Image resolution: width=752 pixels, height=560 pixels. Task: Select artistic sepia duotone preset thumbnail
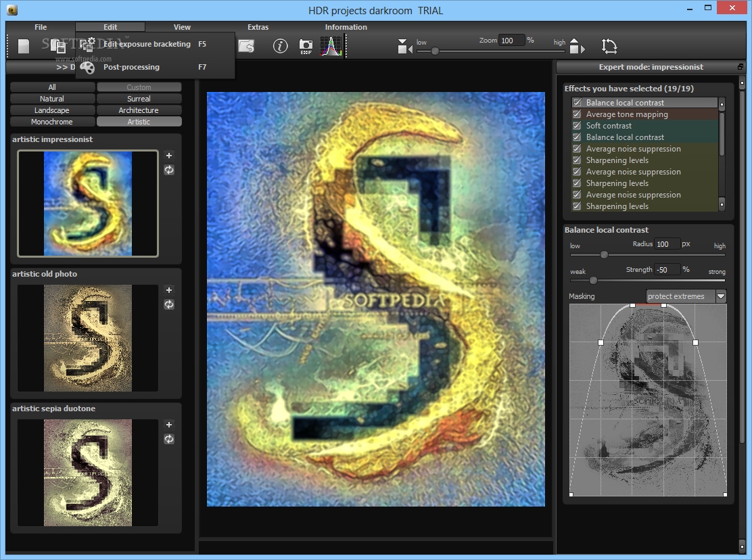click(x=88, y=473)
